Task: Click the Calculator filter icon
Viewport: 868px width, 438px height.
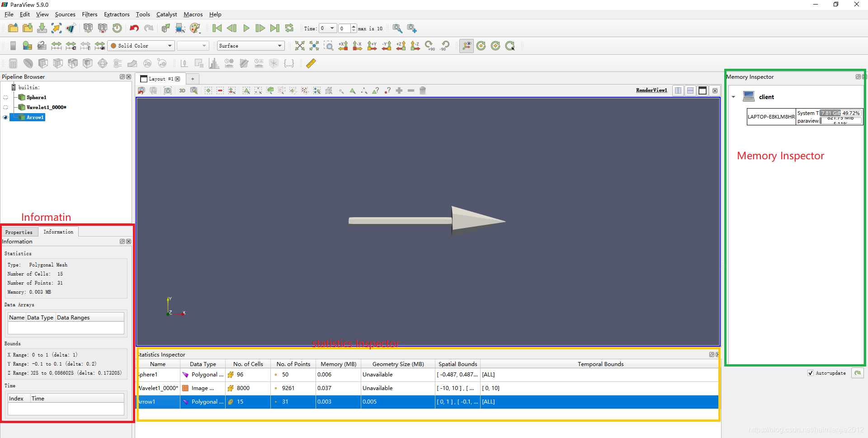Action: tap(13, 63)
